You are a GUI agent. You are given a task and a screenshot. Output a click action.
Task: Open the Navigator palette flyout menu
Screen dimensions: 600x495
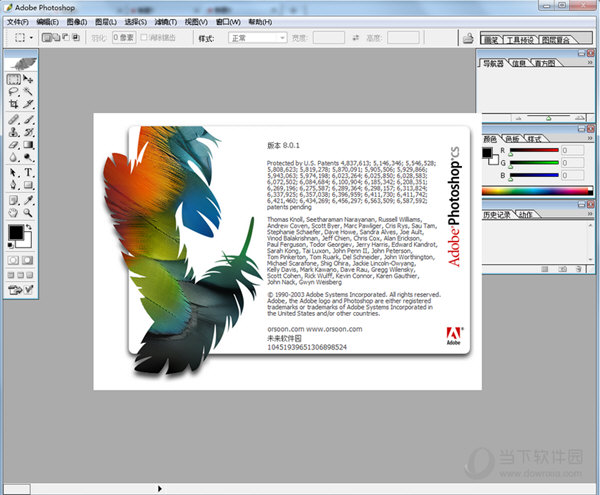click(x=590, y=62)
